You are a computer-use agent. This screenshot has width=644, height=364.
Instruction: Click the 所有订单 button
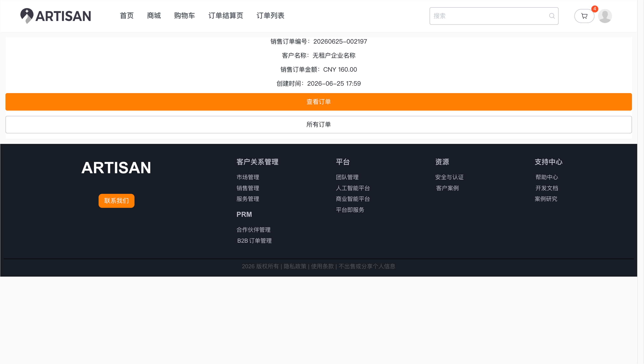coord(318,124)
